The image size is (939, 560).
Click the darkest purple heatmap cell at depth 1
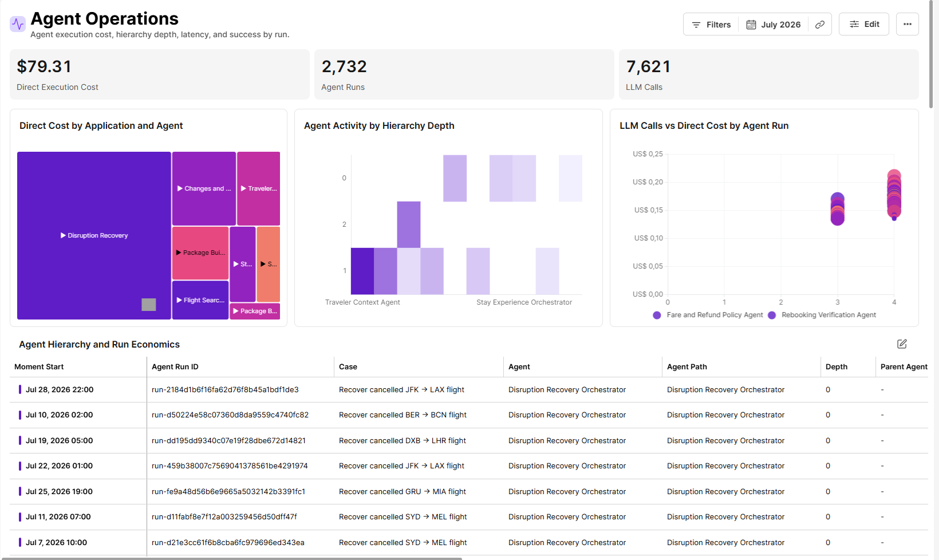[362, 271]
